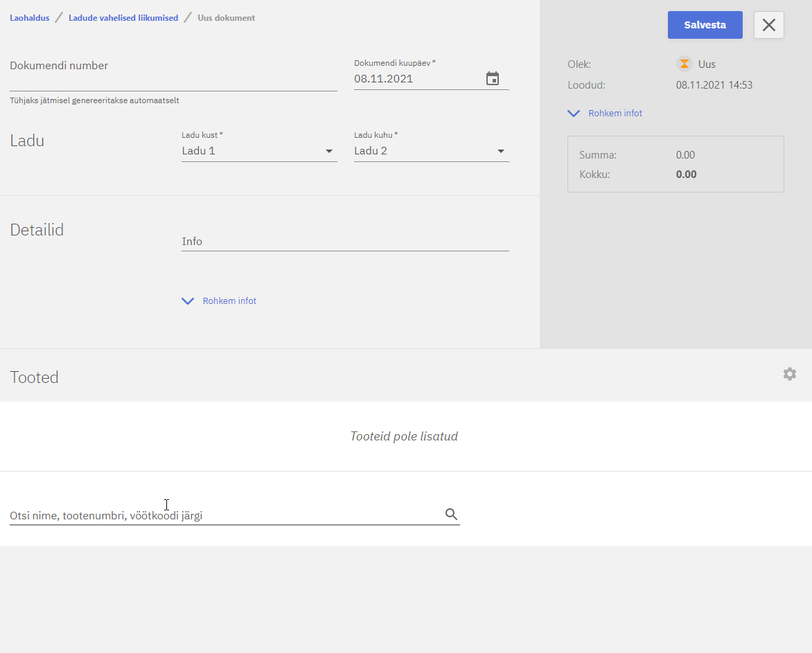Click the orange hourglass status icon
The height and width of the screenshot is (653, 812).
pyautogui.click(x=684, y=64)
